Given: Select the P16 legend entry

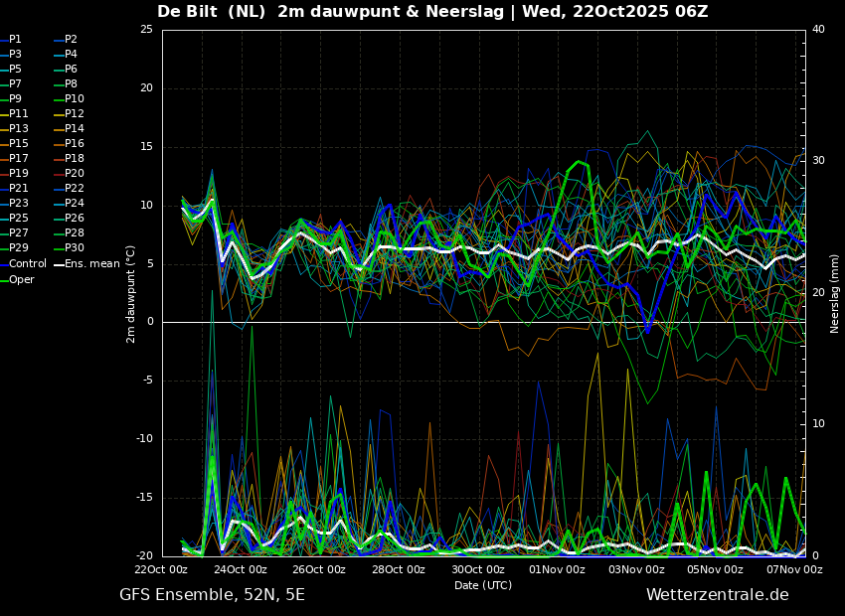Looking at the screenshot, I should point(74,144).
